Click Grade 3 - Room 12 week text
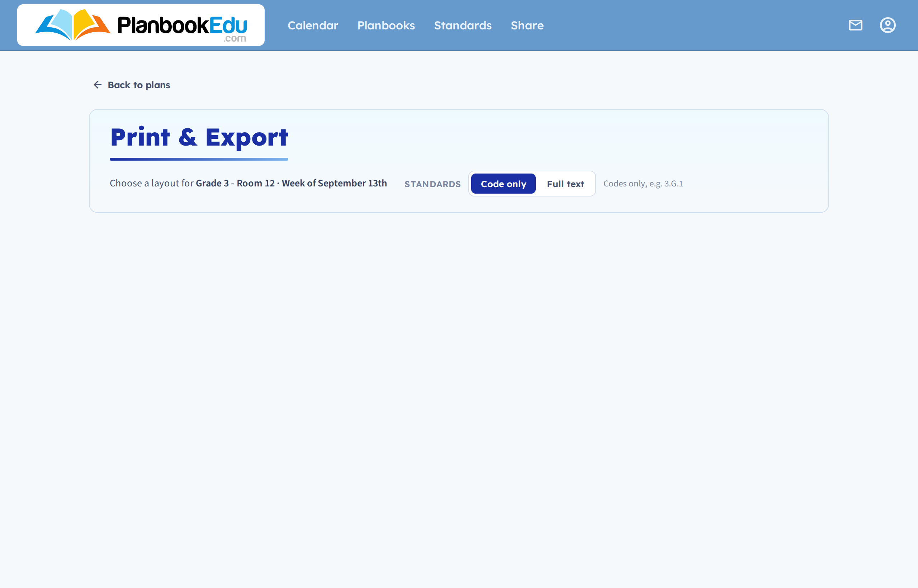 pyautogui.click(x=291, y=183)
